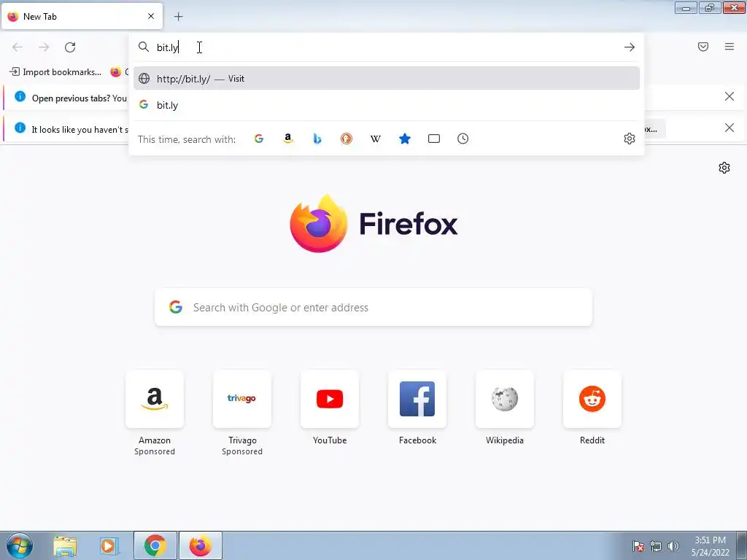Screen dimensions: 747x560
Task: Choose bit.ly Google search suggestion
Action: pyautogui.click(x=387, y=105)
